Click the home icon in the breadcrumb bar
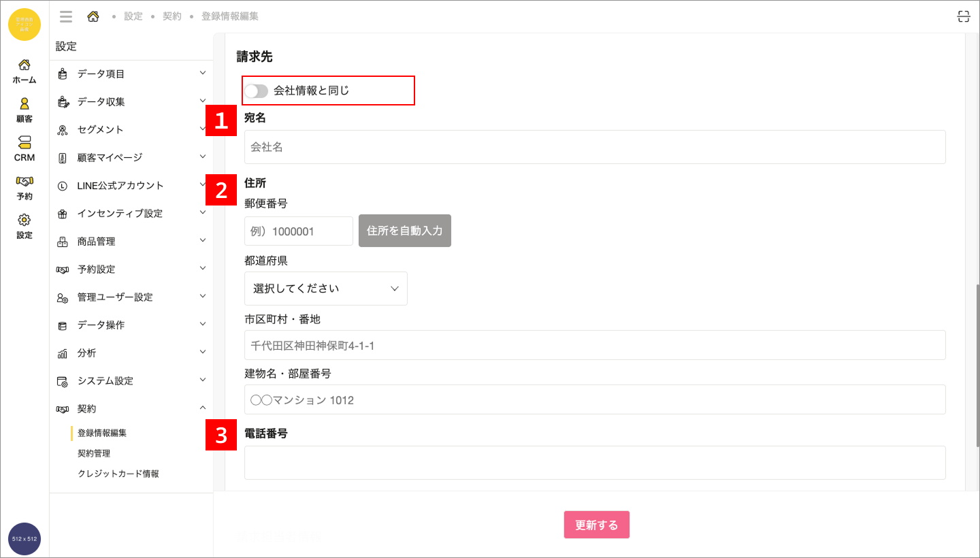Screen dimensions: 980x558 tap(94, 16)
